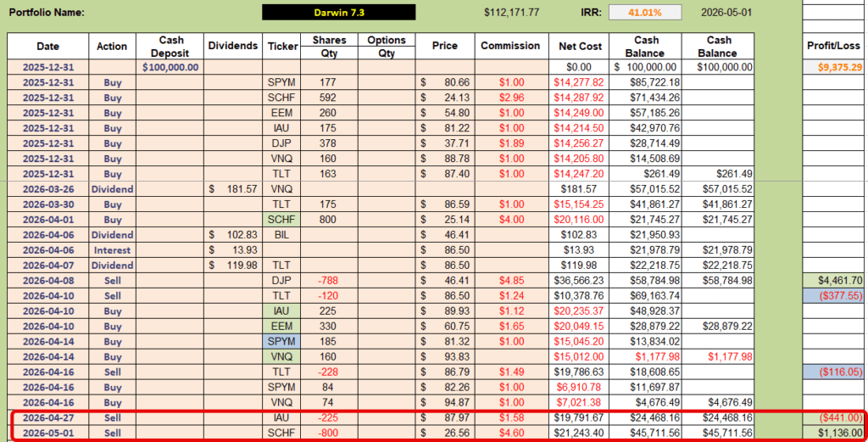Image resolution: width=868 pixels, height=442 pixels.
Task: Select the Ticker column header
Action: [x=281, y=46]
